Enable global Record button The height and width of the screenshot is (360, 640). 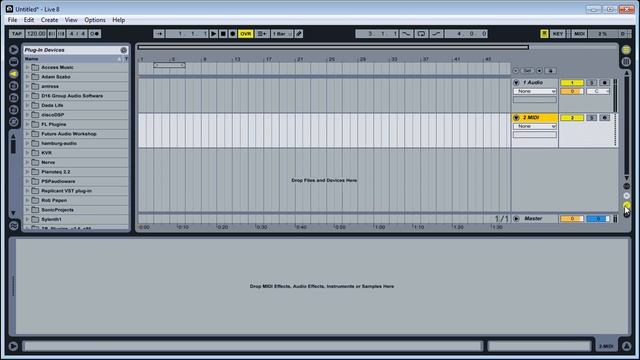pyautogui.click(x=233, y=34)
